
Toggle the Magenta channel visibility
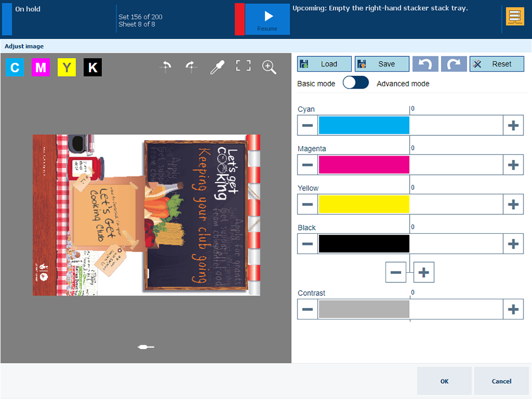[41, 68]
